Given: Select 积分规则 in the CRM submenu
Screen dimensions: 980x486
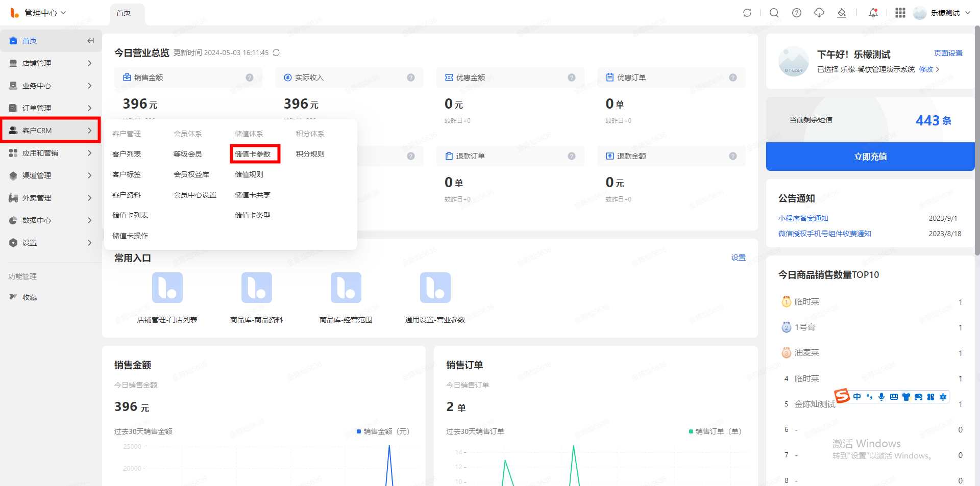Looking at the screenshot, I should point(310,154).
